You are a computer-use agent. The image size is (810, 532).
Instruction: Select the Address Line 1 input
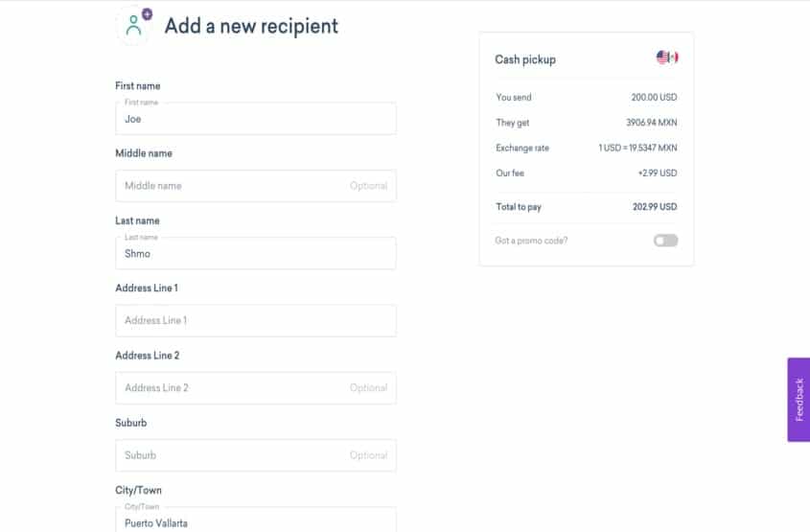click(x=256, y=321)
